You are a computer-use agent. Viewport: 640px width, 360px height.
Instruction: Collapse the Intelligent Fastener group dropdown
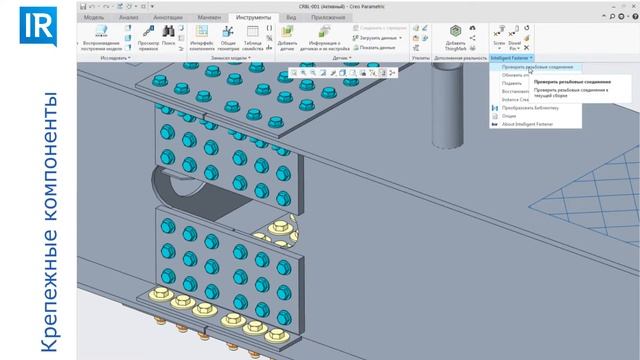pos(511,58)
